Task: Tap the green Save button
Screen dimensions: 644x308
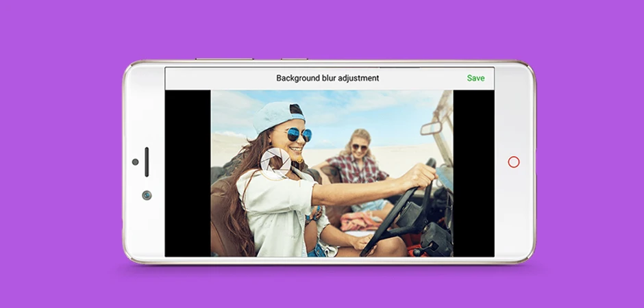Action: (475, 78)
